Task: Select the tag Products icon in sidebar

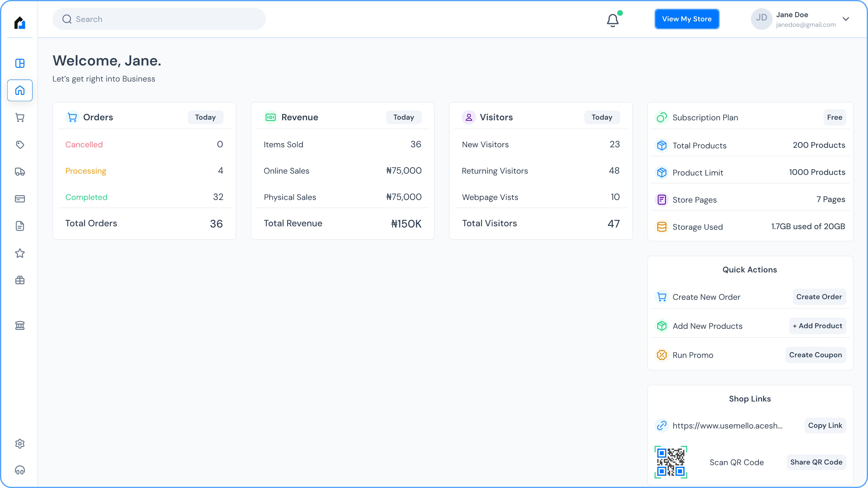Action: pos(20,145)
